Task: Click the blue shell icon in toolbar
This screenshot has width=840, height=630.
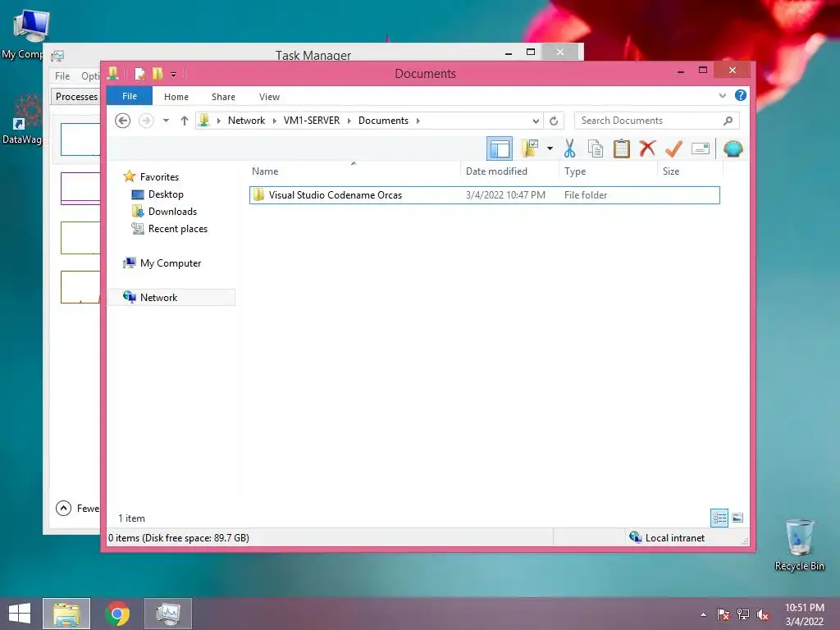Action: click(x=733, y=148)
